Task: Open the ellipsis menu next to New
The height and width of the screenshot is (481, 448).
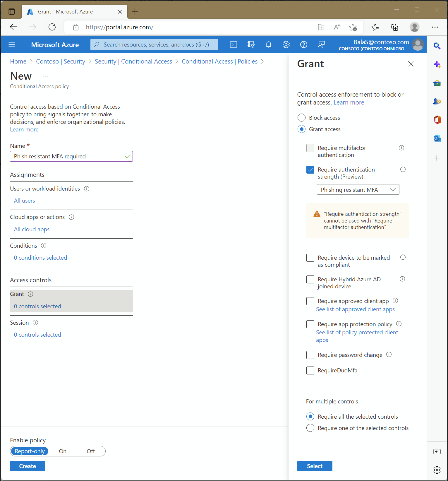Action: (x=46, y=76)
